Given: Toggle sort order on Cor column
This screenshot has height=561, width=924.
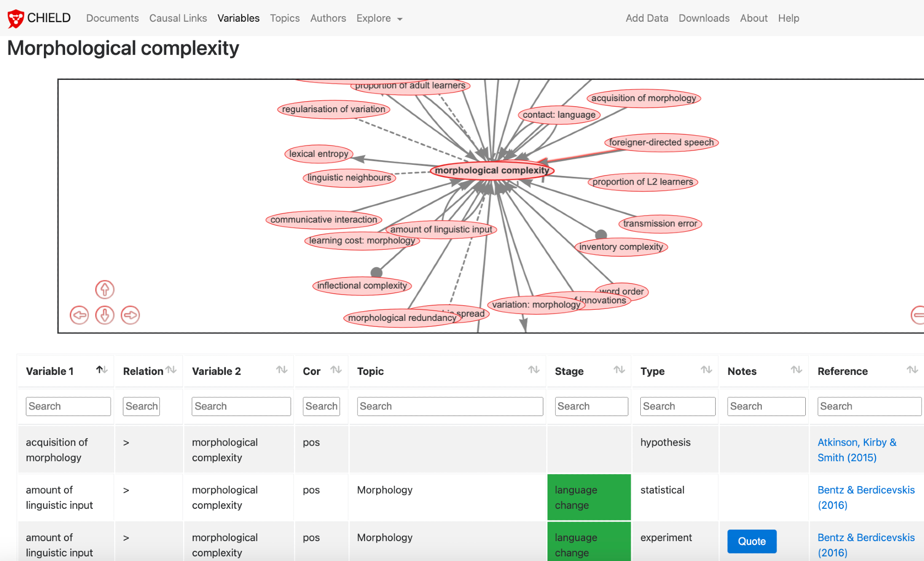Looking at the screenshot, I should 336,370.
